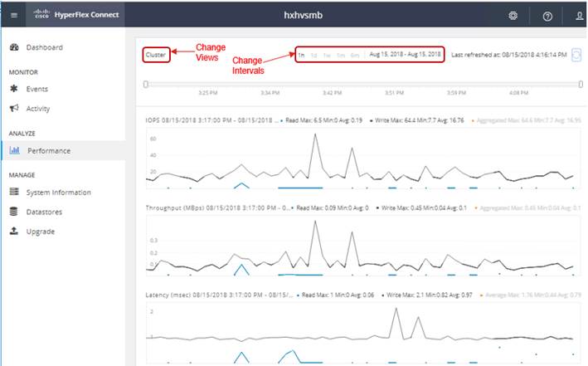Open the settings gear menu
The image size is (588, 366).
513,16
